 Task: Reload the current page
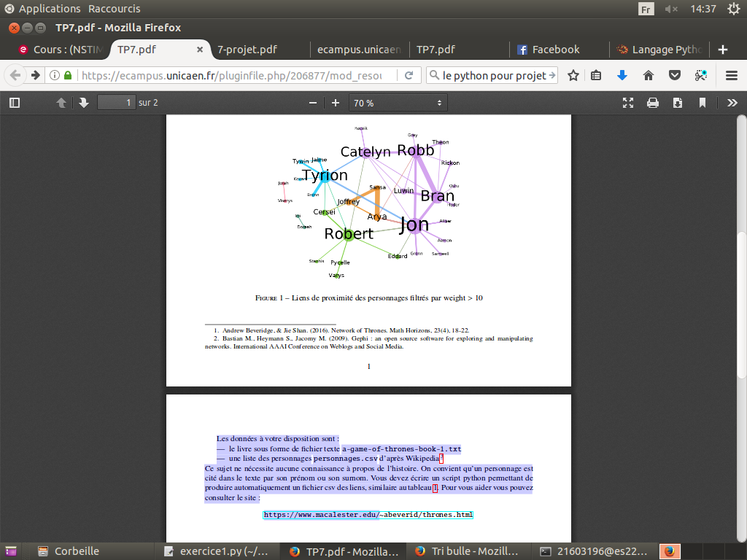(409, 74)
